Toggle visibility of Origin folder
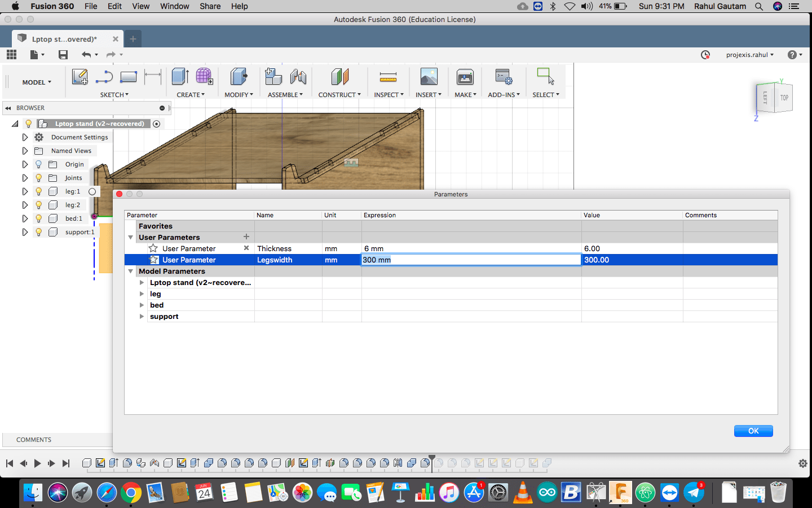This screenshot has width=812, height=508. [38, 164]
